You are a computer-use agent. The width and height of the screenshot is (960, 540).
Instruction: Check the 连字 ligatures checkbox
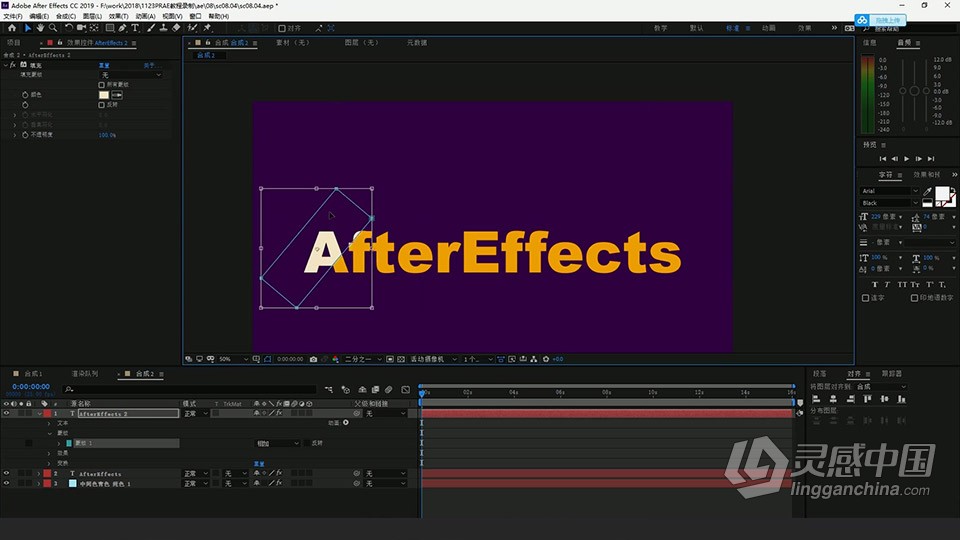[866, 298]
